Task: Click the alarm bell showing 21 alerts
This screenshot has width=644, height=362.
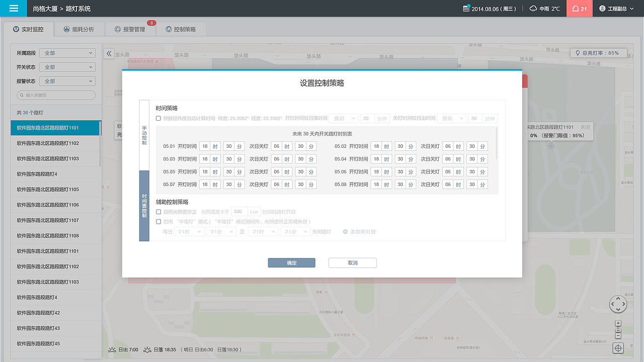Action: tap(579, 8)
